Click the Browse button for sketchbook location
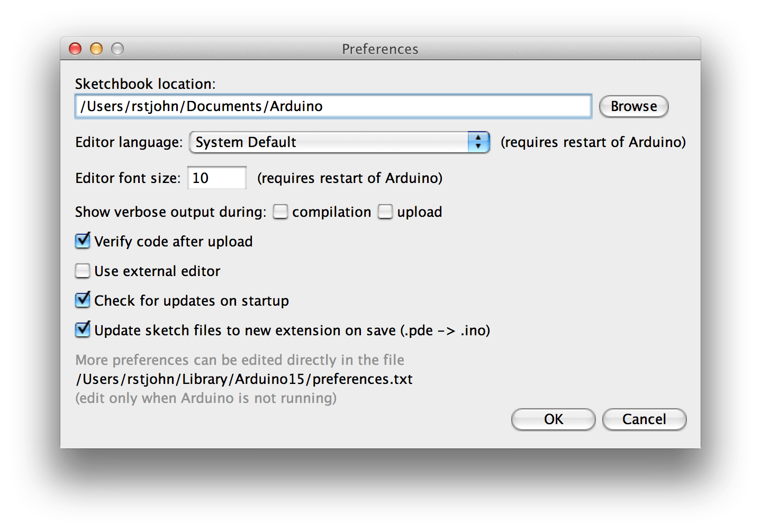Image resolution: width=761 pixels, height=532 pixels. click(x=633, y=106)
